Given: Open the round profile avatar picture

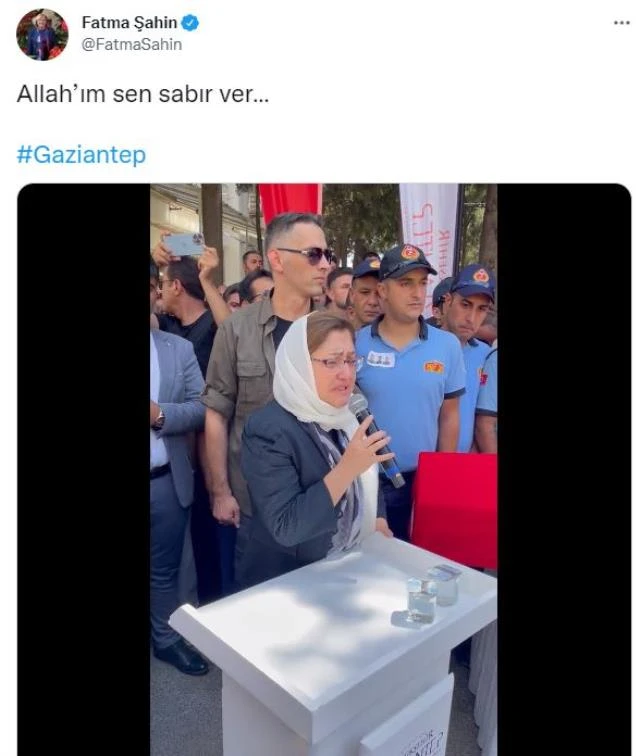Looking at the screenshot, I should tap(42, 34).
